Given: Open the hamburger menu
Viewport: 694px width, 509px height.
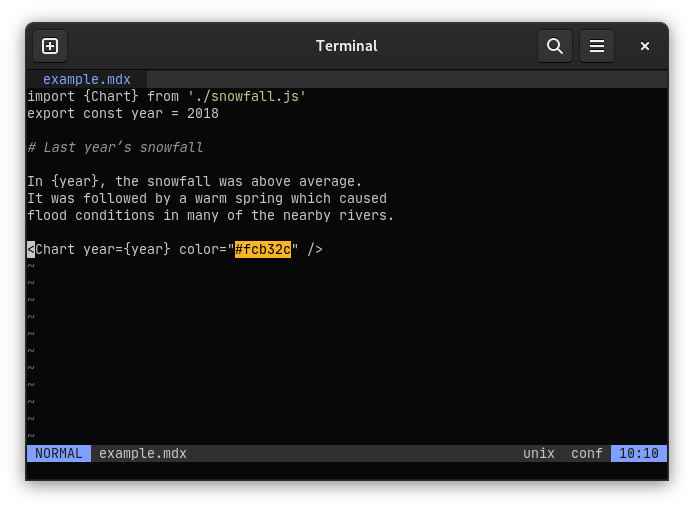Looking at the screenshot, I should (x=597, y=46).
